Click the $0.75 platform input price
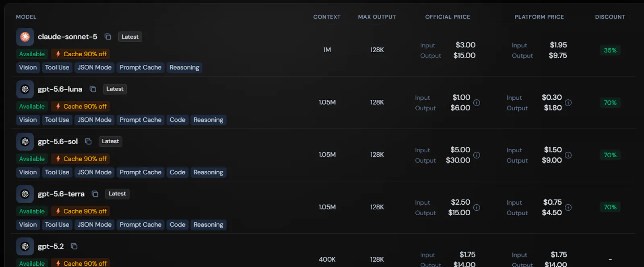This screenshot has width=644, height=267. pyautogui.click(x=553, y=202)
